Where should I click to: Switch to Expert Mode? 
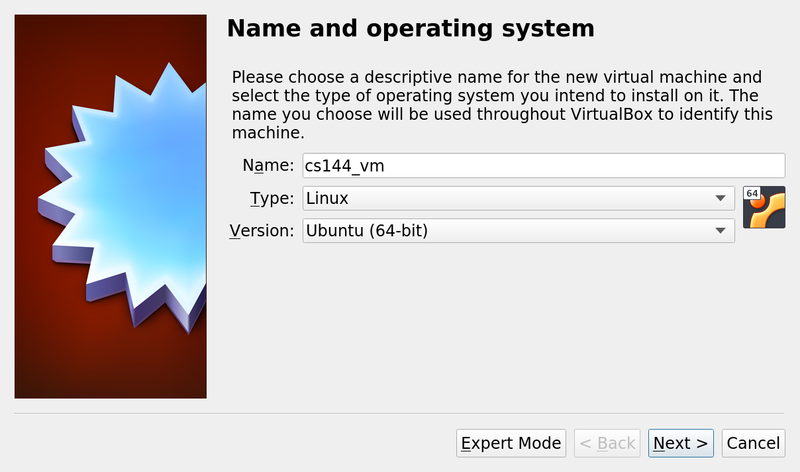point(511,443)
